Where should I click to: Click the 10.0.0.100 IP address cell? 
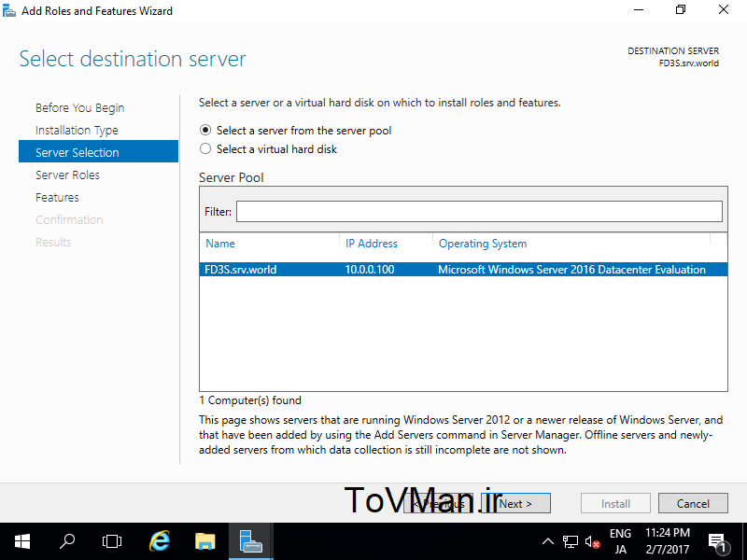pos(370,270)
